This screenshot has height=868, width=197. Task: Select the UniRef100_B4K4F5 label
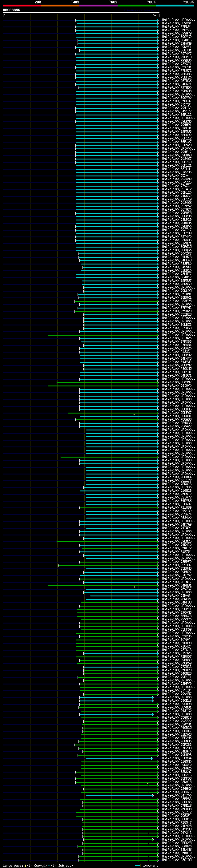pos(177,358)
